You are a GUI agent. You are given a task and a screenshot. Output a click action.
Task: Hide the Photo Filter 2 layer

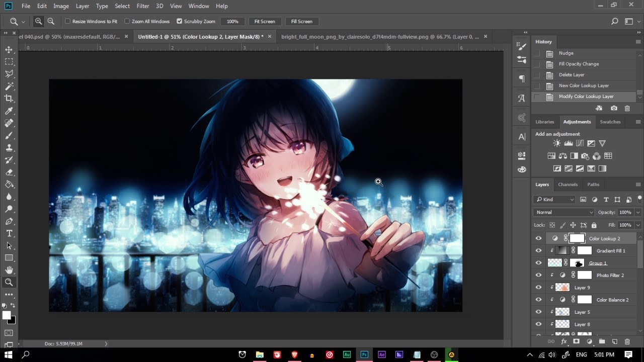(538, 275)
